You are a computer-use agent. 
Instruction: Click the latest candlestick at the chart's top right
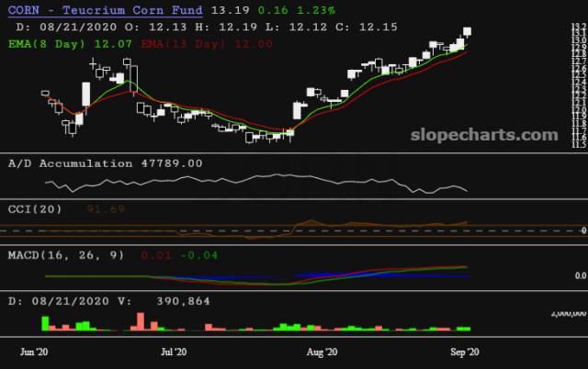click(x=468, y=32)
